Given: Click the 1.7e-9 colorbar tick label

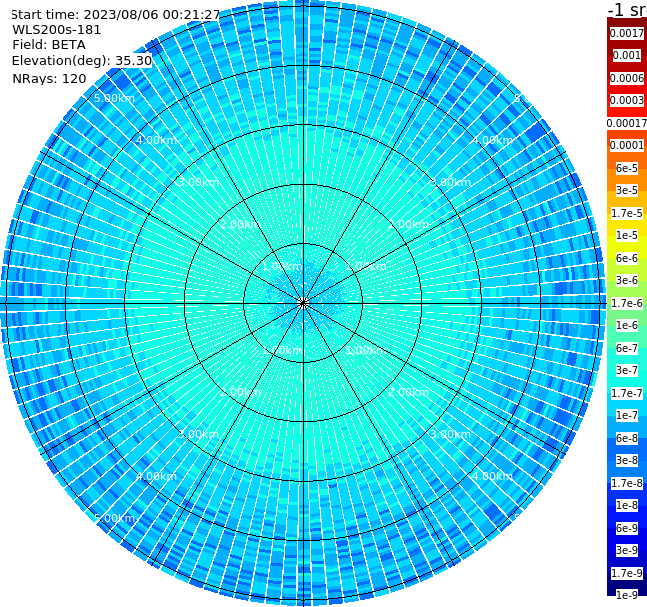Looking at the screenshot, I should click(x=627, y=573).
